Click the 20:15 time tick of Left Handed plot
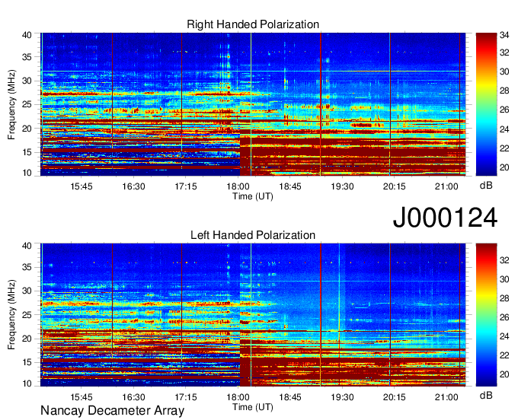The width and height of the screenshot is (518, 420). tap(394, 397)
